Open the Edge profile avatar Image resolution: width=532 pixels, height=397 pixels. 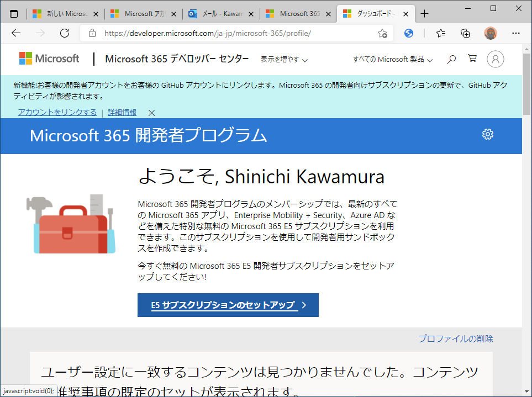point(490,33)
